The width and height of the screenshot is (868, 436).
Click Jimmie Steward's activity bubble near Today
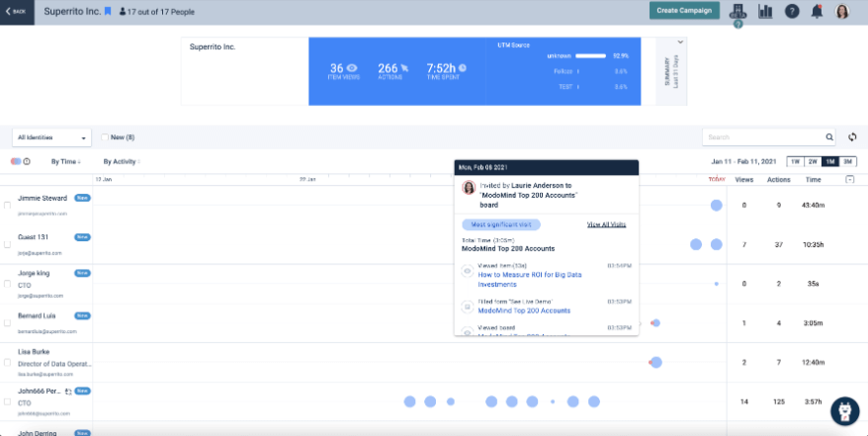[717, 206]
